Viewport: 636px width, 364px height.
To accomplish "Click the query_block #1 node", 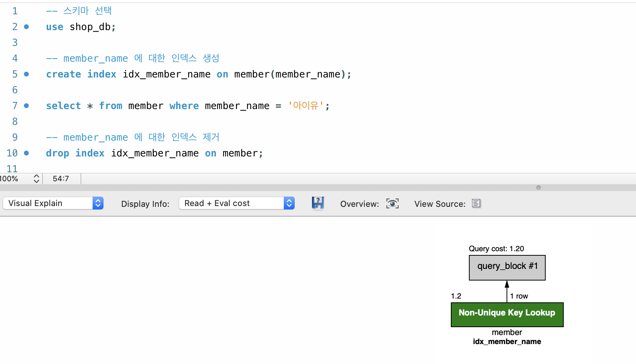I will (x=507, y=268).
